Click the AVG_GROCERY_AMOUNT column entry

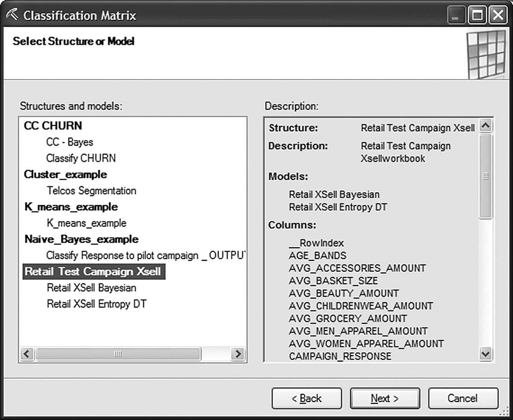(348, 319)
